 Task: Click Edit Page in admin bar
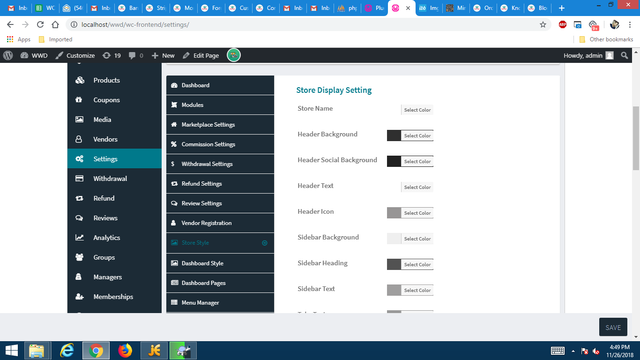(x=201, y=56)
